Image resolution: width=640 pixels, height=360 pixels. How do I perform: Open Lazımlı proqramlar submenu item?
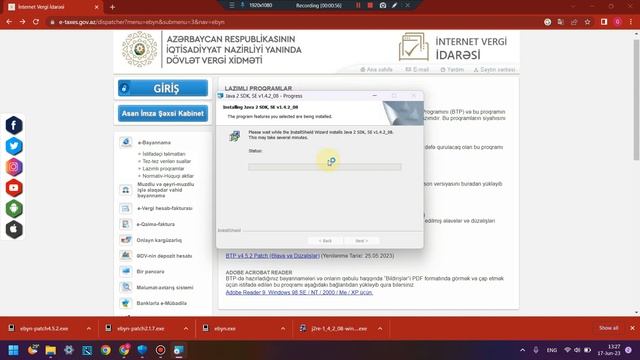[x=163, y=169]
